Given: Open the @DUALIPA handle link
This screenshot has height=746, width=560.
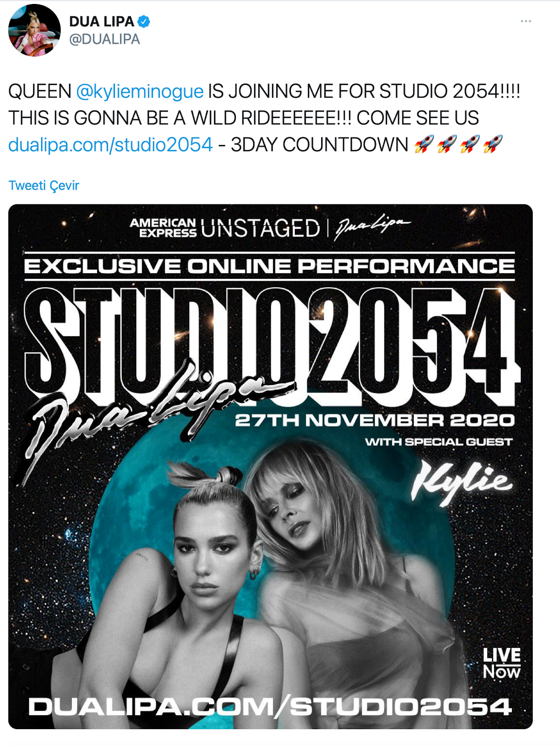Looking at the screenshot, I should (105, 39).
